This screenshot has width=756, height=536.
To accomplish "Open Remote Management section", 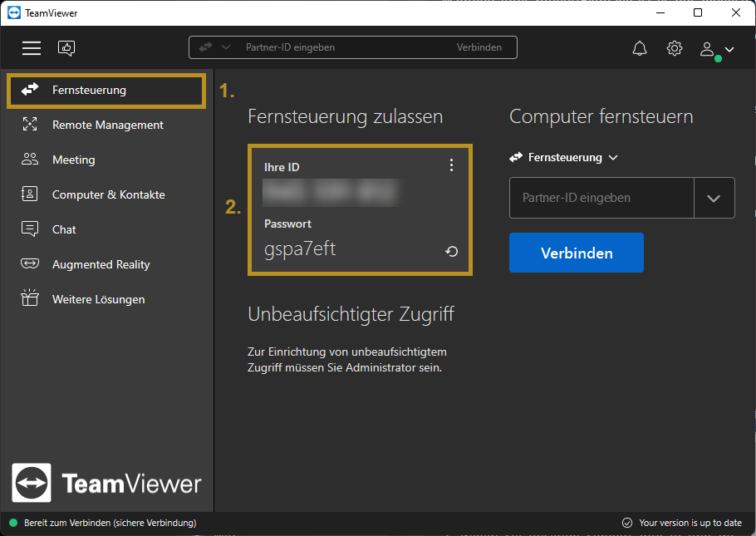I will (x=106, y=125).
